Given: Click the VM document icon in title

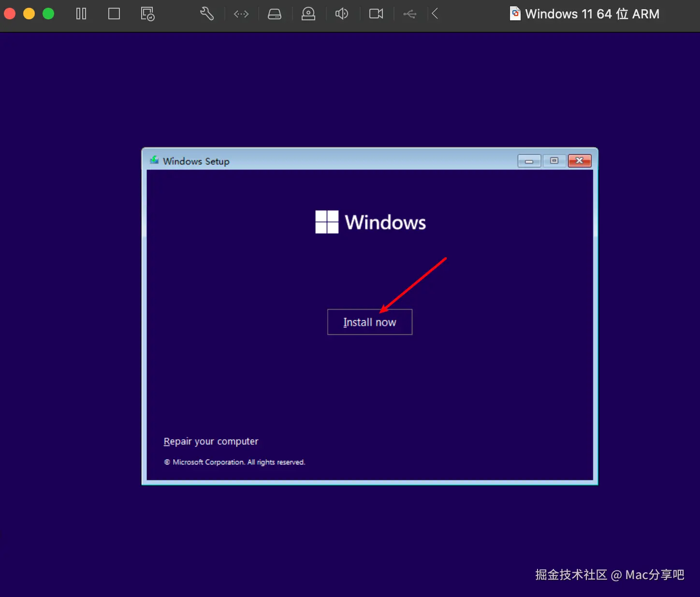Looking at the screenshot, I should pyautogui.click(x=515, y=14).
